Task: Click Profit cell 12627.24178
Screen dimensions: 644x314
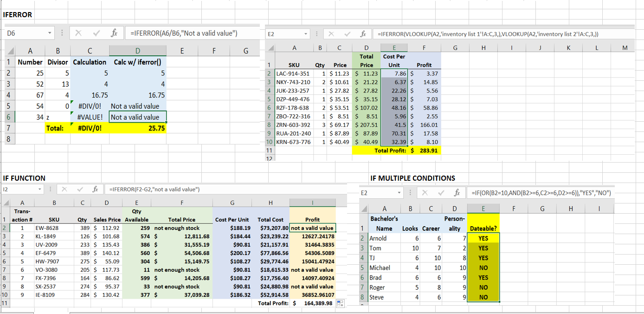Action: click(312, 236)
